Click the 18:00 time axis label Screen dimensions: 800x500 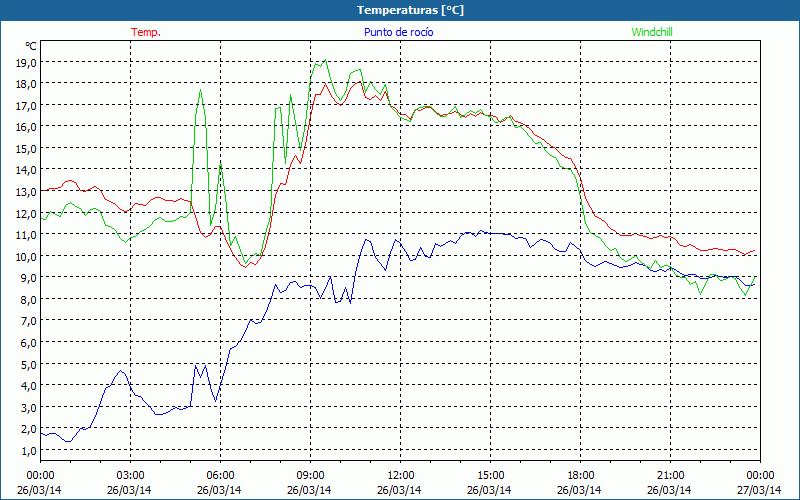click(x=581, y=475)
